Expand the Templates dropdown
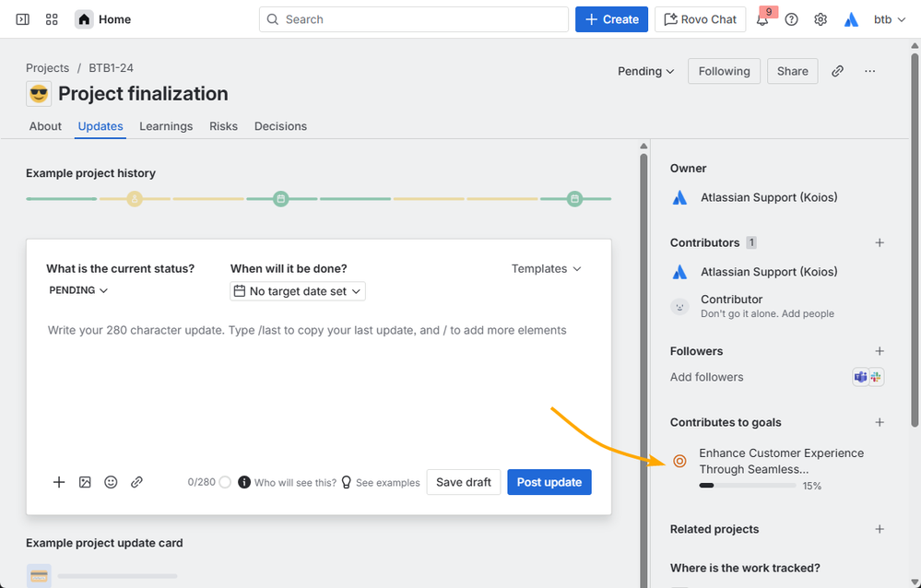This screenshot has height=588, width=921. (547, 268)
